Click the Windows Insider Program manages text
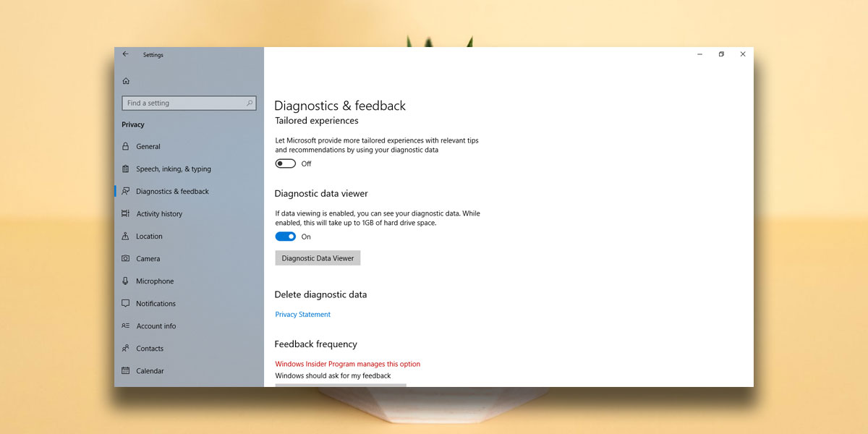 pyautogui.click(x=347, y=364)
